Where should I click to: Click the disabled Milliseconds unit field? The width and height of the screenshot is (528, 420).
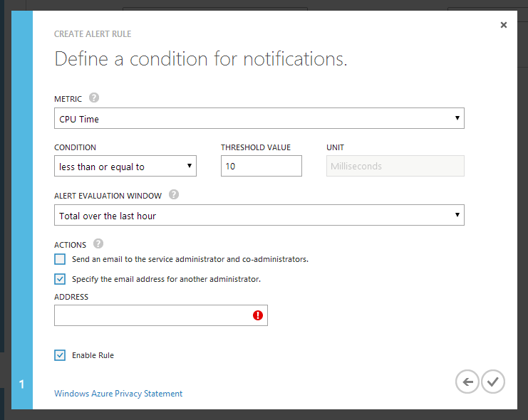tap(395, 167)
